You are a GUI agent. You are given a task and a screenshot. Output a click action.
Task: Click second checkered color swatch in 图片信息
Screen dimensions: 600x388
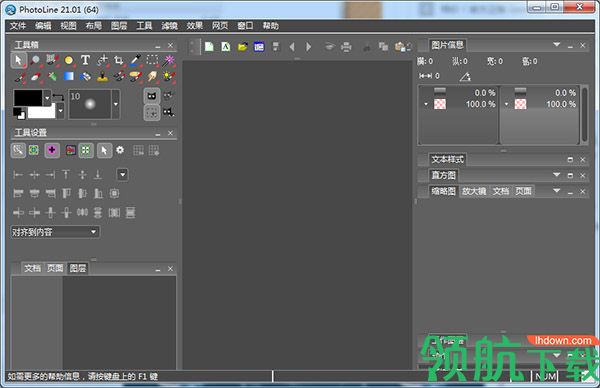pyautogui.click(x=520, y=104)
